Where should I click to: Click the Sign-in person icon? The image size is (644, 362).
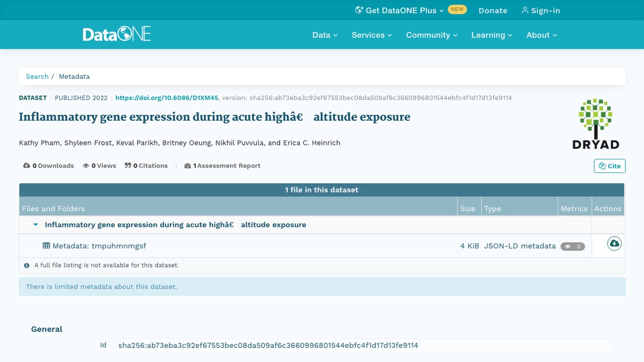pyautogui.click(x=525, y=10)
